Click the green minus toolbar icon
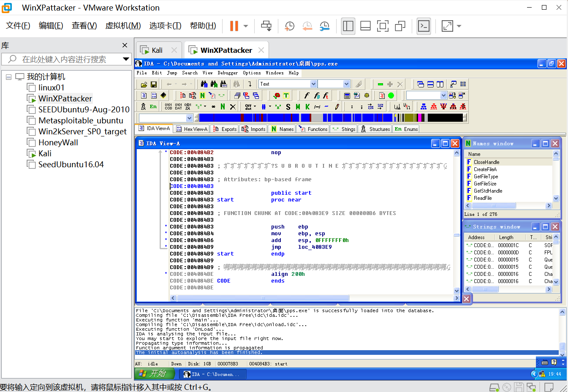This screenshot has width=568, height=392. [x=380, y=84]
